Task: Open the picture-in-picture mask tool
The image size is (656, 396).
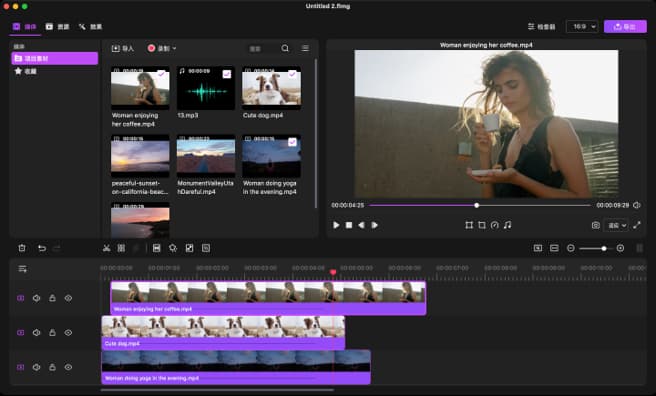Action: [190, 248]
